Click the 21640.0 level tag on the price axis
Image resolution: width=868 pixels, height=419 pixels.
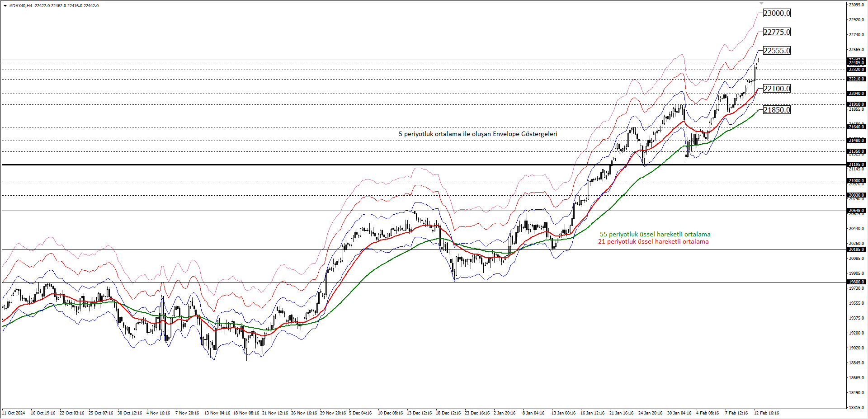tap(856, 127)
